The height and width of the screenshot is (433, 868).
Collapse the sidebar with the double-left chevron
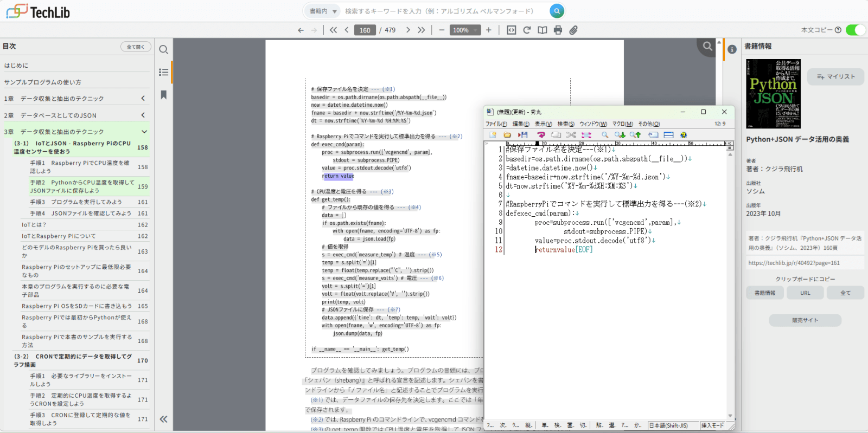163,419
